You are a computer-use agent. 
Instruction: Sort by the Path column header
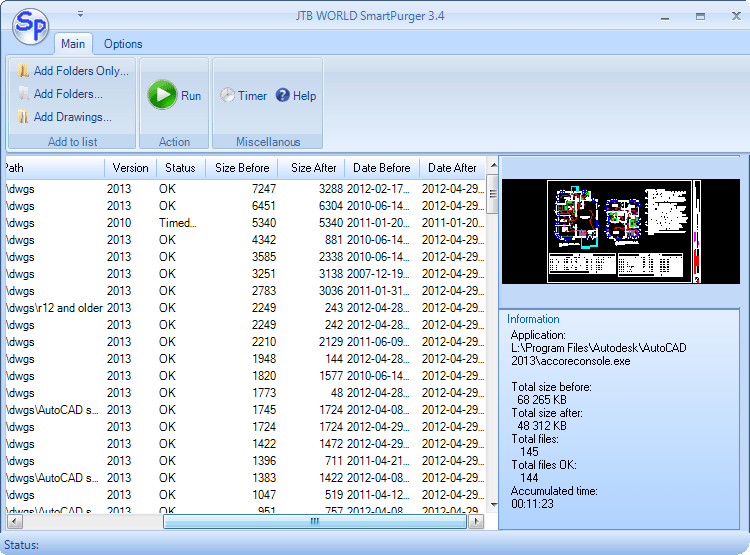[55, 168]
